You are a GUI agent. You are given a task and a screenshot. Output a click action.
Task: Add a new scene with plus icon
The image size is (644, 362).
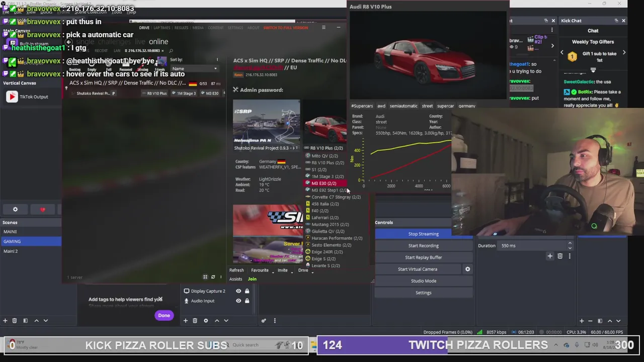click(x=5, y=320)
